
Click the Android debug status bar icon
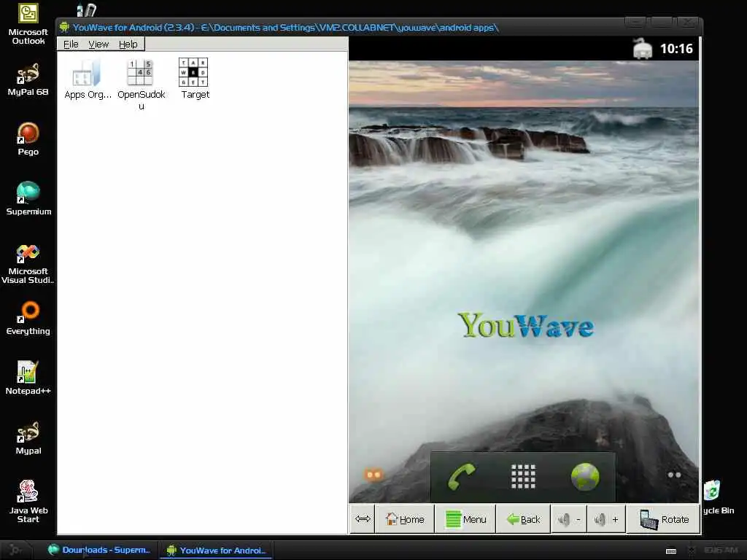[x=642, y=49]
